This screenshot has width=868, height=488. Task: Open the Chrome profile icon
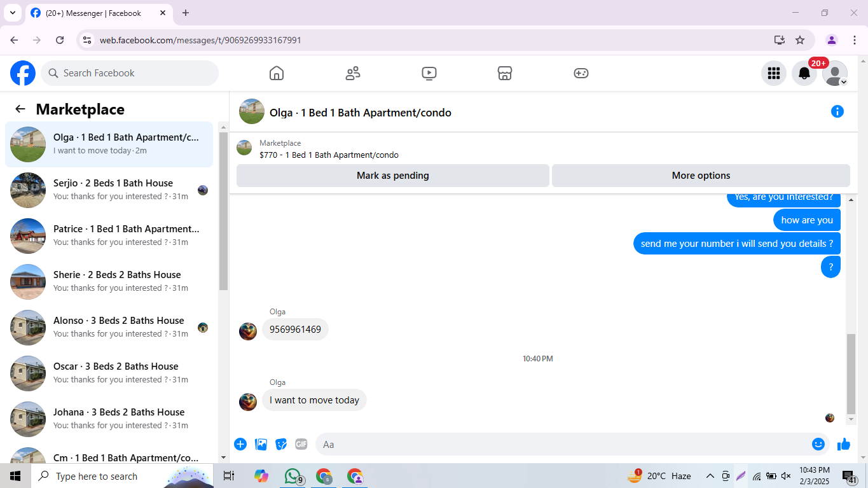[832, 40]
